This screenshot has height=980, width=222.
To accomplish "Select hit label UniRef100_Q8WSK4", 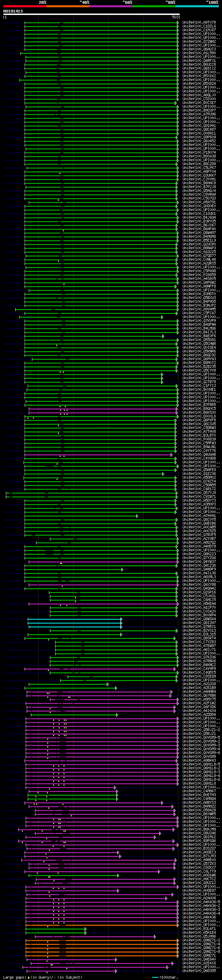I will click(x=199, y=619).
